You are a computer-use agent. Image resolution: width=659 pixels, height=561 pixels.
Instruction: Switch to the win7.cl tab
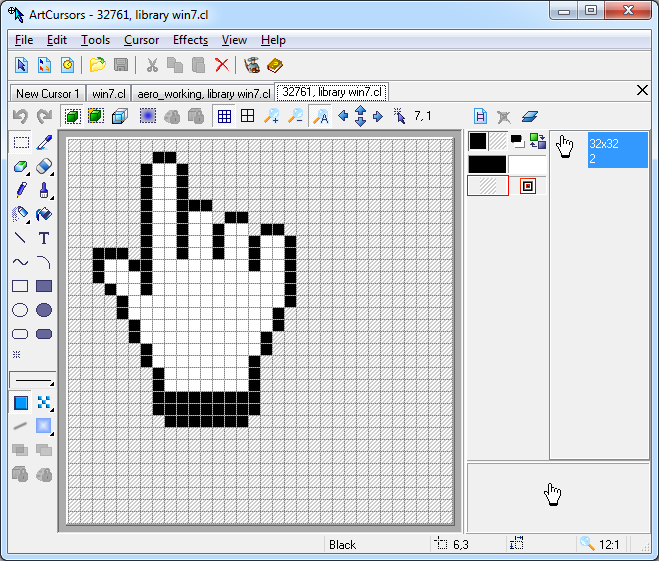(109, 93)
